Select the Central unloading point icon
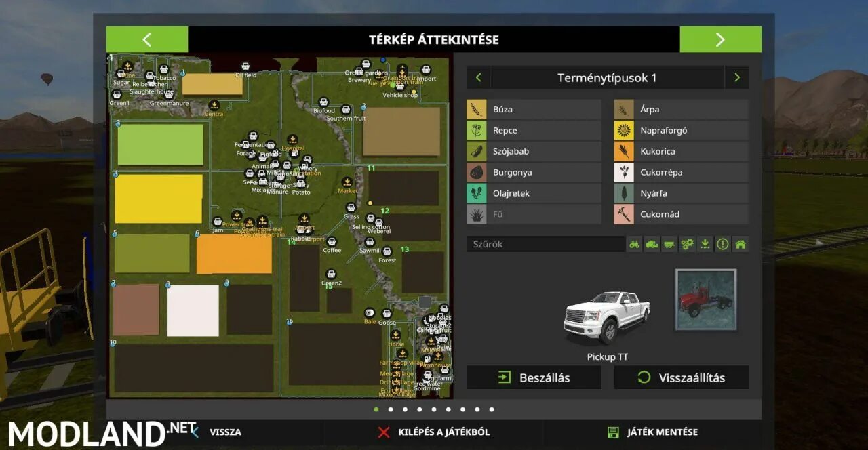Screen dimensions: 868x450 click(214, 105)
